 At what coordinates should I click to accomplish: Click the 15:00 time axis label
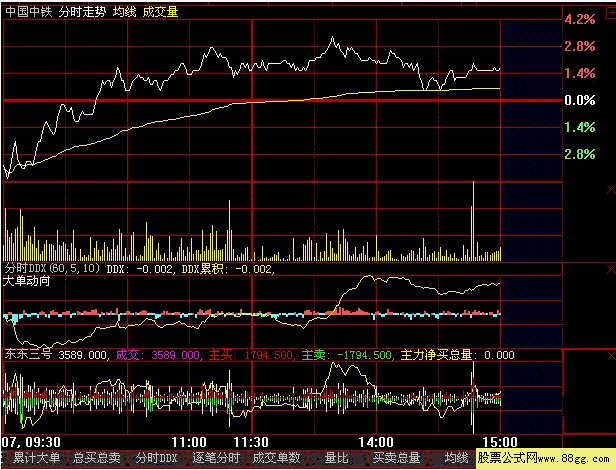(x=500, y=442)
